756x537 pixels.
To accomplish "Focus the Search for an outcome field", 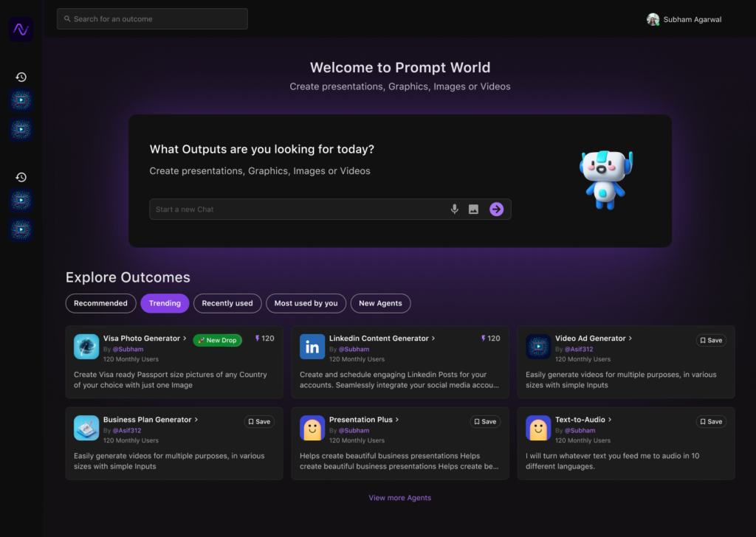I will (152, 19).
